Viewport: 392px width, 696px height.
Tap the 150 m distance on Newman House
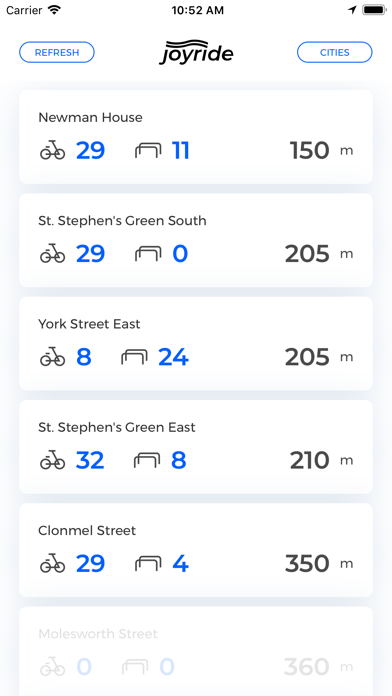[321, 150]
